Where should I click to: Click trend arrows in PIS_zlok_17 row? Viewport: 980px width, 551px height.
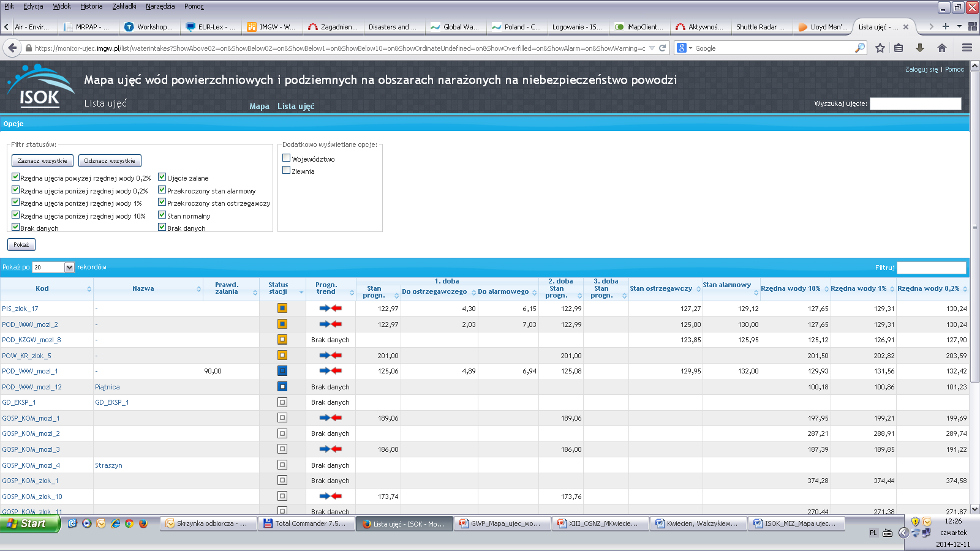[330, 309]
